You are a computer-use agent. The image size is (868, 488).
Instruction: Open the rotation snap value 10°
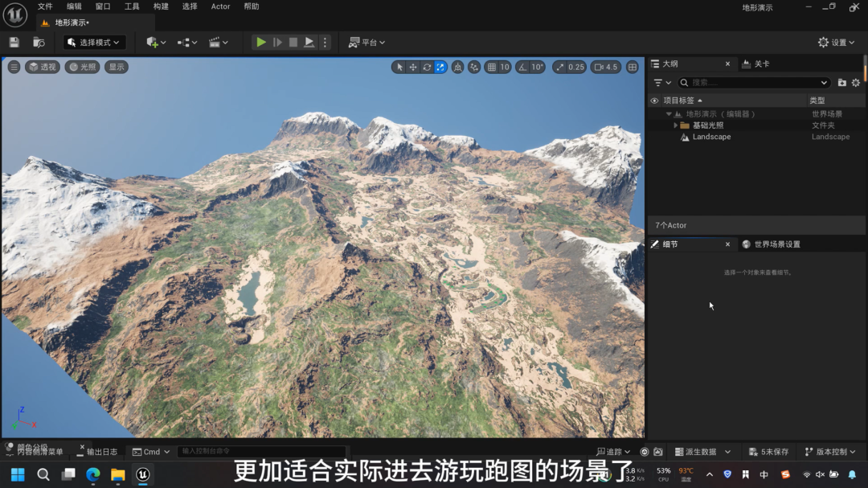tap(537, 67)
